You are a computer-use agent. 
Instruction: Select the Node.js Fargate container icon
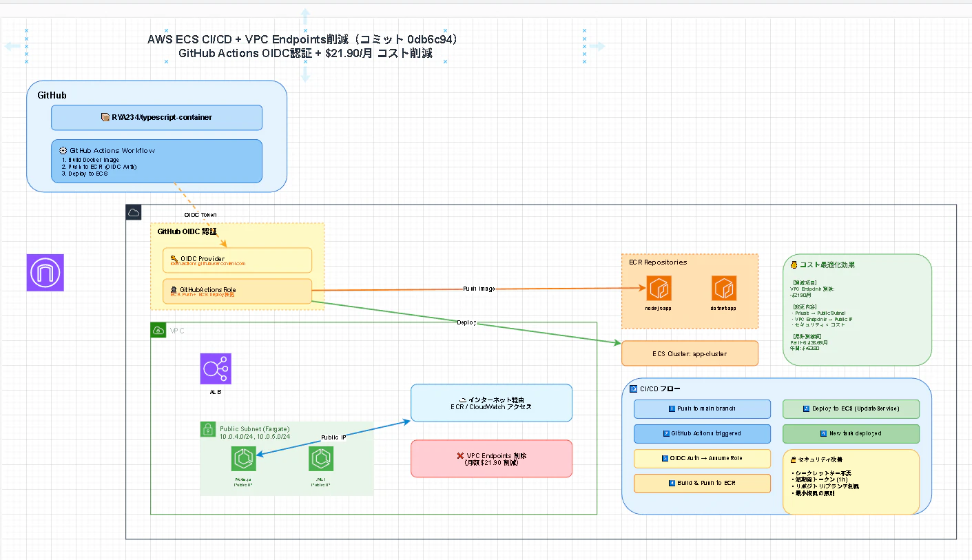[244, 458]
